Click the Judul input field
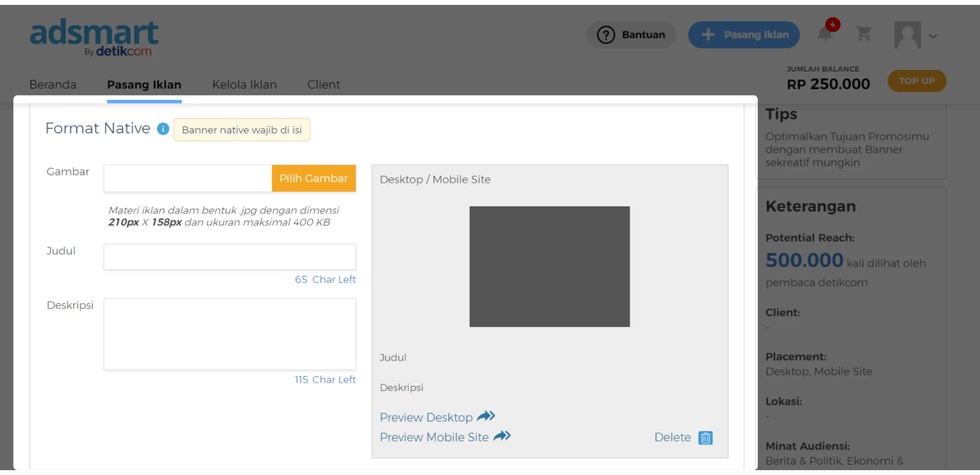This screenshot has width=980, height=475. (229, 257)
